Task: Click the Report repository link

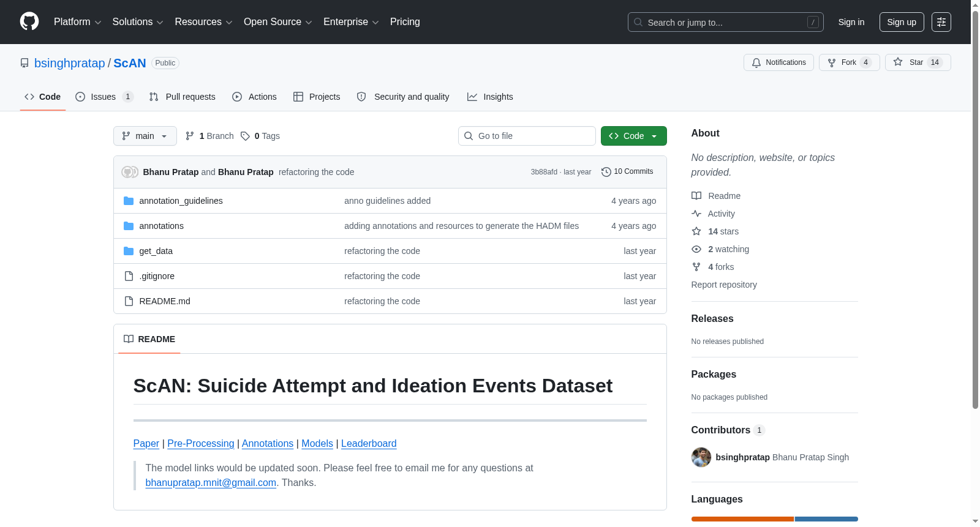Action: (x=724, y=285)
